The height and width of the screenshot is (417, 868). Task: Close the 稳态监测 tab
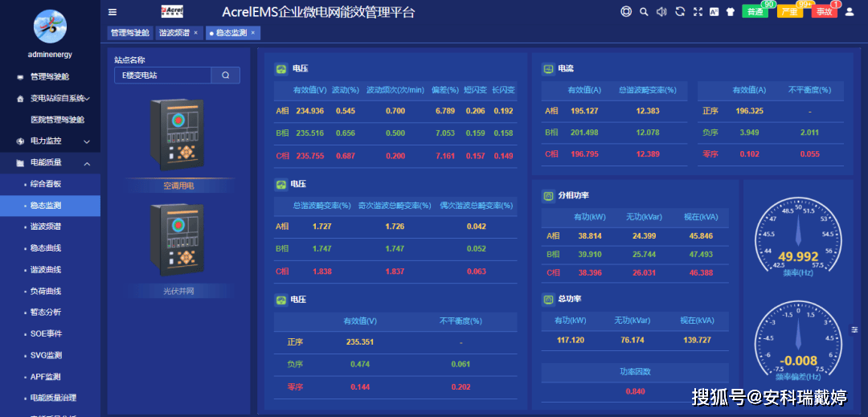(x=253, y=33)
